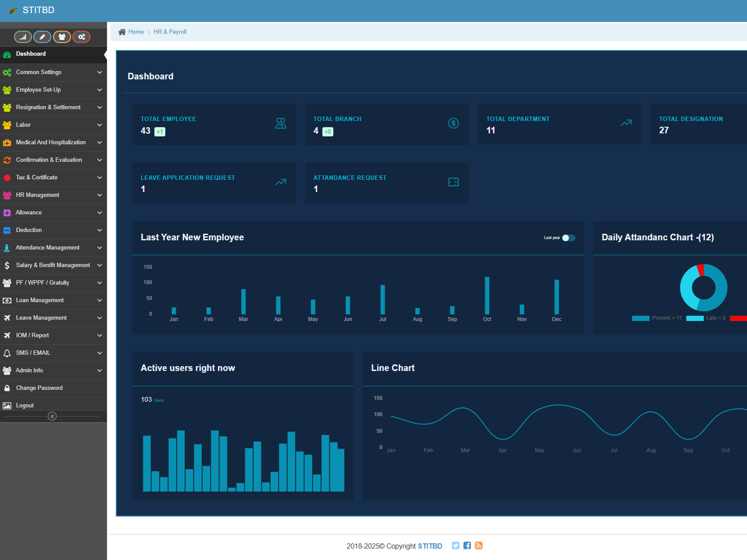This screenshot has height=560, width=747.
Task: Expand the Common Settings menu
Action: [53, 72]
